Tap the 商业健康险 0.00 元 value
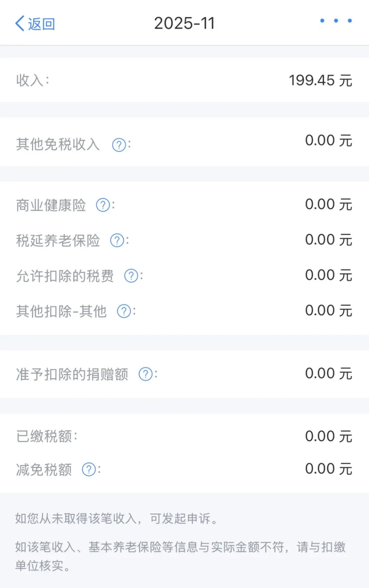369x588 pixels. pos(328,205)
